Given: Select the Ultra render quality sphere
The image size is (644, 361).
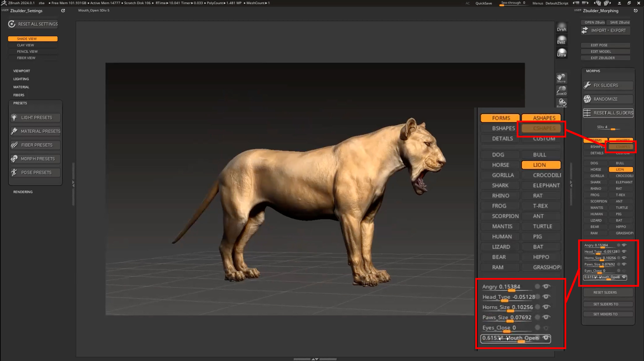Looking at the screenshot, I should [561, 52].
